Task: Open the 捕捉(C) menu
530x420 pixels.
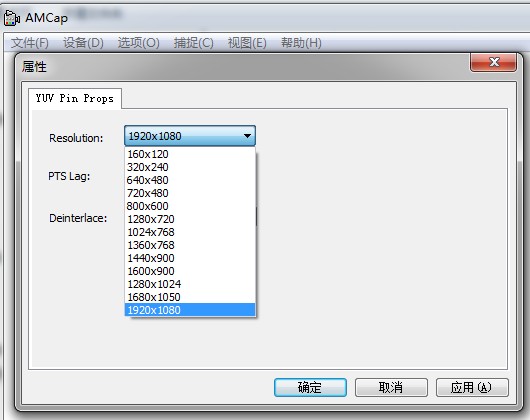Action: (193, 43)
